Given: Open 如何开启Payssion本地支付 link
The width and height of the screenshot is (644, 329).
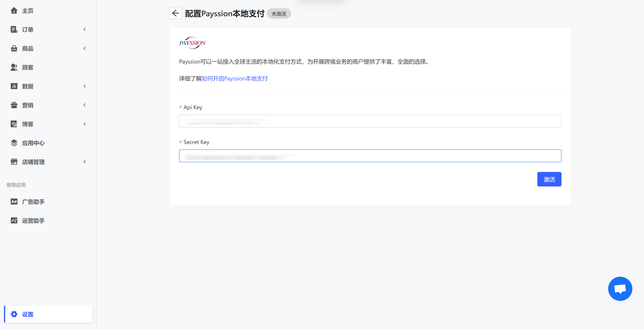Looking at the screenshot, I should [x=234, y=78].
